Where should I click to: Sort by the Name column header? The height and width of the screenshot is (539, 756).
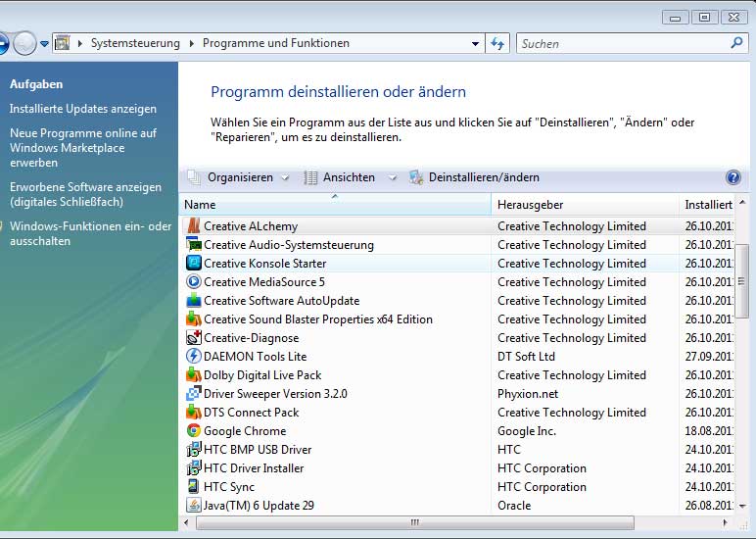coord(336,205)
